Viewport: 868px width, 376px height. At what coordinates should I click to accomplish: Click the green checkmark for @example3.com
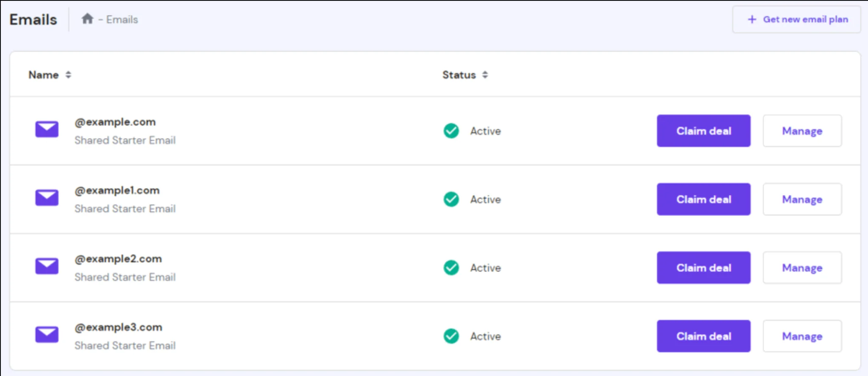point(451,336)
